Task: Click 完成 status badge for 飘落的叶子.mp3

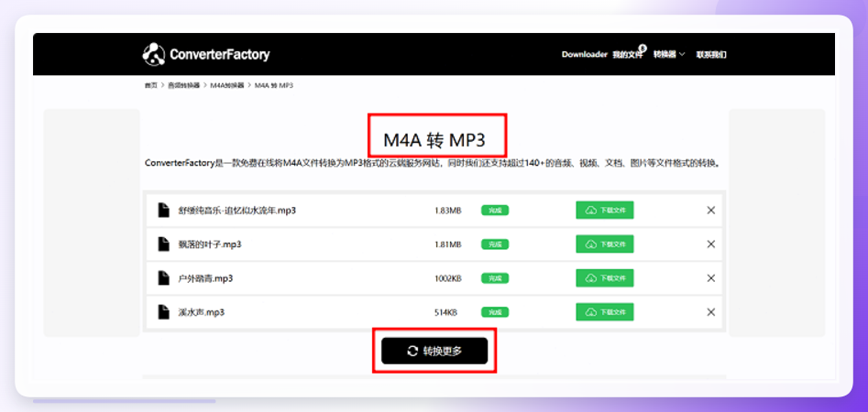Action: pyautogui.click(x=495, y=244)
